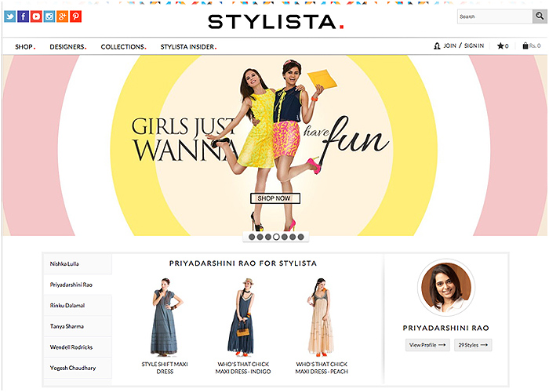The image size is (549, 392).
Task: Click the Instagram icon in header
Action: (49, 16)
